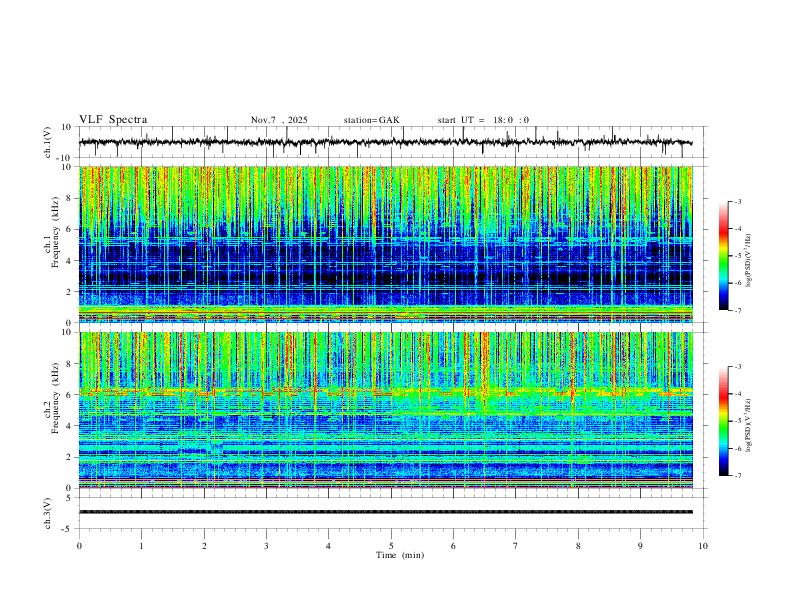792x612 pixels.
Task: Click time axis tick label '5'
Action: pos(391,546)
